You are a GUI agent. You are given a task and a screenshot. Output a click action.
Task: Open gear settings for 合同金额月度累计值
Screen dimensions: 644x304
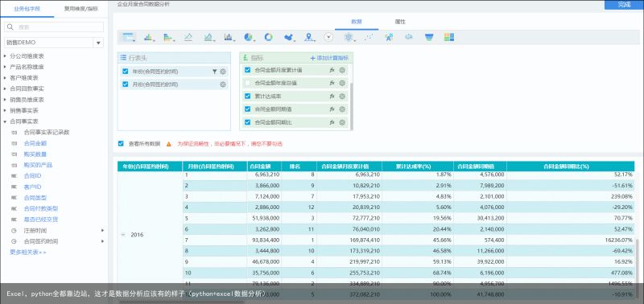pos(342,70)
